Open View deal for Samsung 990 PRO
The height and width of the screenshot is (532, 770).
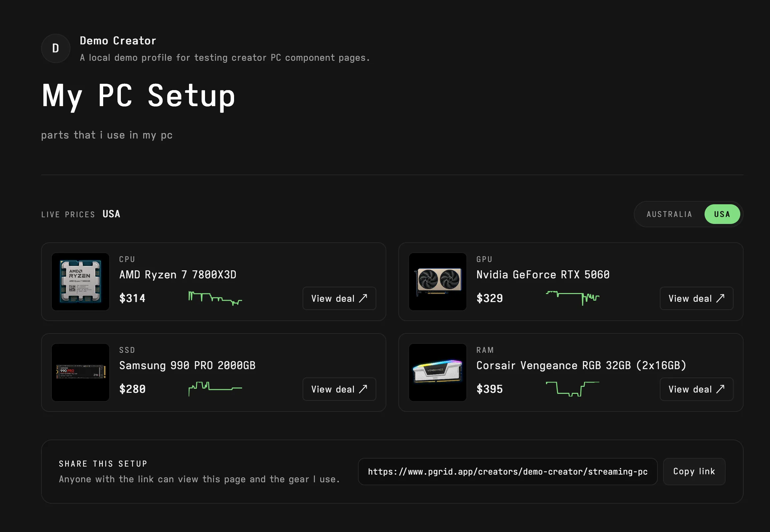pyautogui.click(x=339, y=389)
